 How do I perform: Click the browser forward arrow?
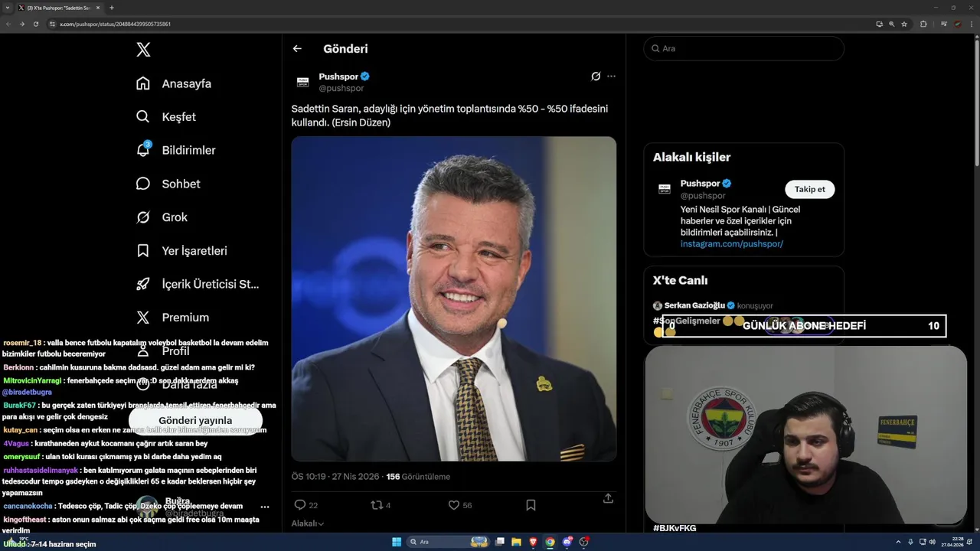[x=21, y=24]
